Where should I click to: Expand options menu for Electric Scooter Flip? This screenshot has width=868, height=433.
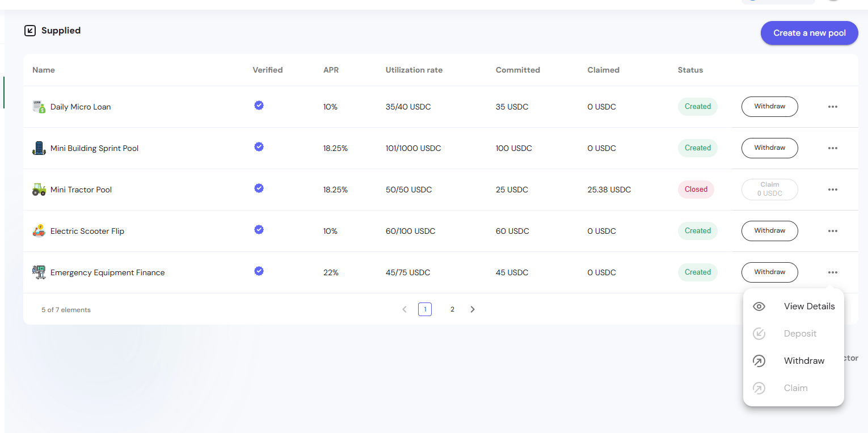coord(832,231)
